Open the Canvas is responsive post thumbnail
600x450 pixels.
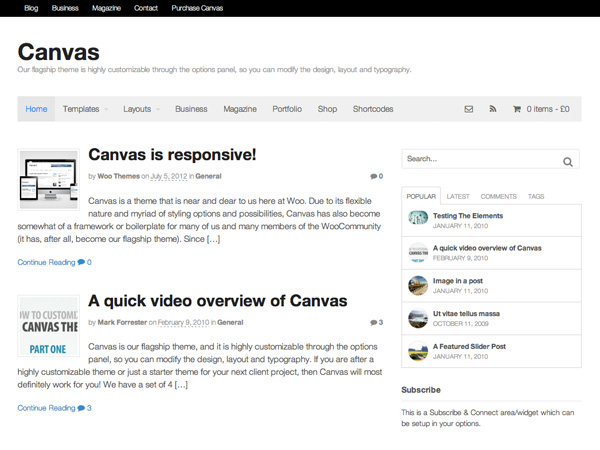pos(48,179)
